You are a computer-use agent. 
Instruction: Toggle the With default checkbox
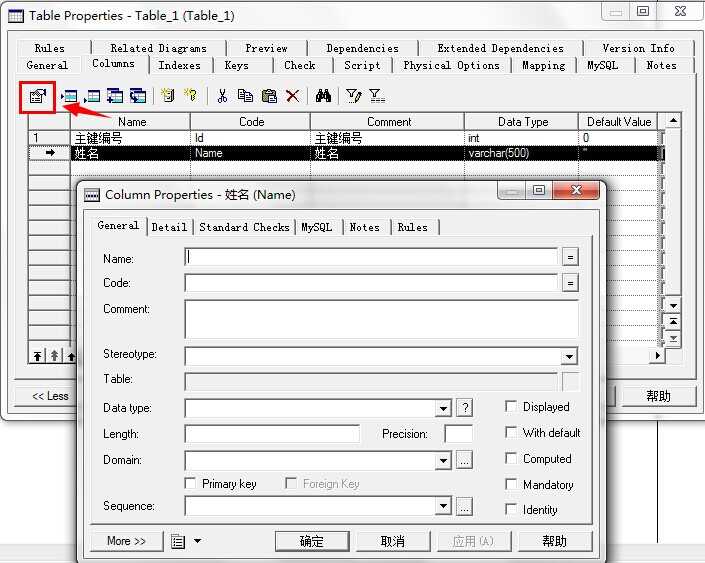(x=511, y=433)
